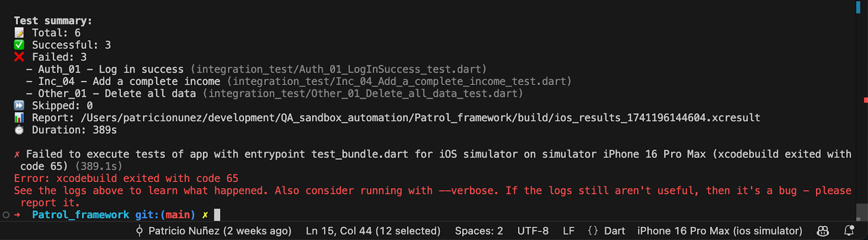This screenshot has height=240, width=868.
Task: Open the Other_01_Delete_all_data_test.dart path link
Action: (363, 94)
